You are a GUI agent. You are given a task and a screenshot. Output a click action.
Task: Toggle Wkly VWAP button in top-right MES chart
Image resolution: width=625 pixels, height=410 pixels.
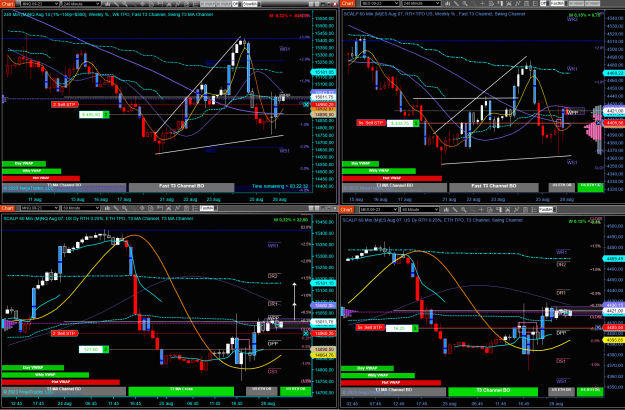[379, 171]
